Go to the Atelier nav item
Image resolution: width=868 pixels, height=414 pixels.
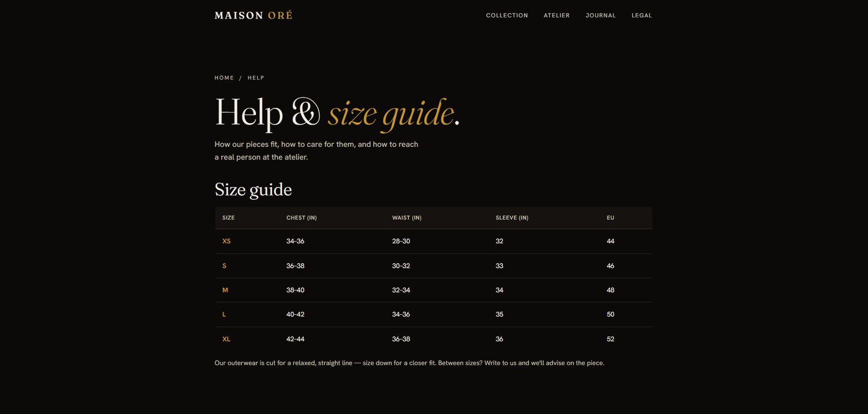point(557,15)
